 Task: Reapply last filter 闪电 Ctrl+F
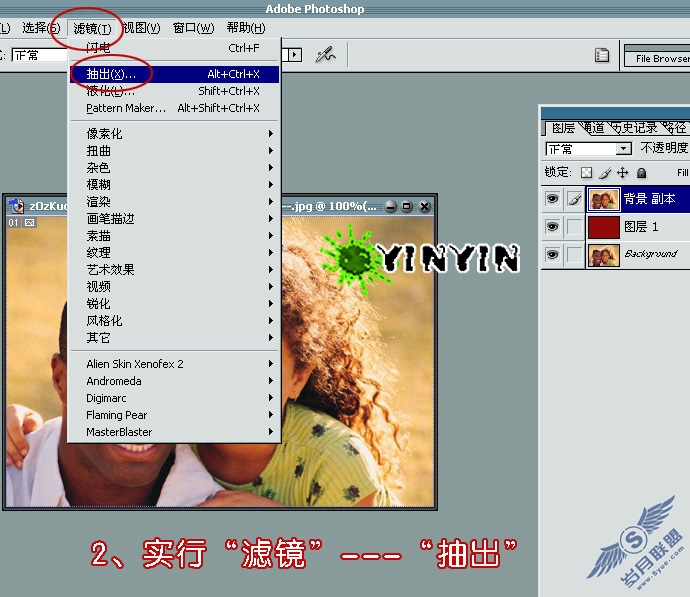[x=174, y=48]
